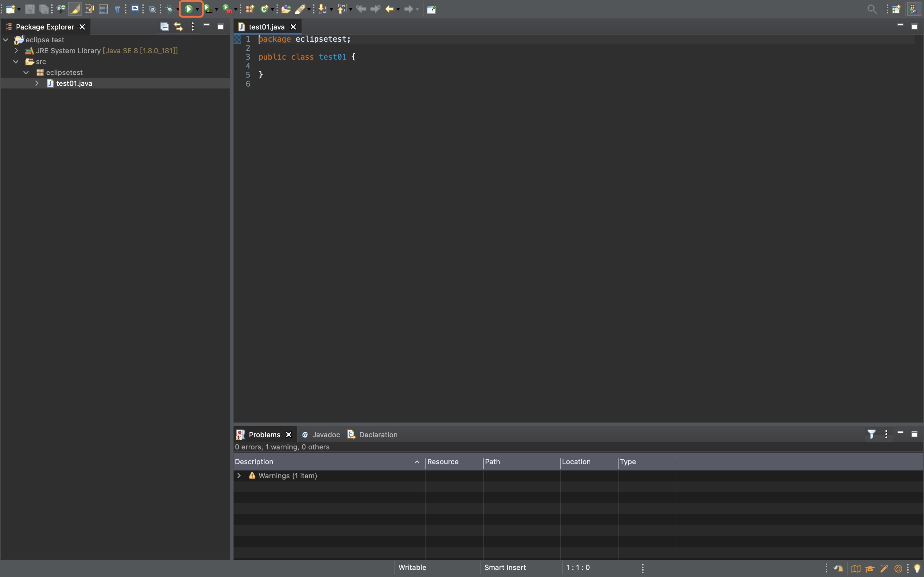Click the green Run button
The image size is (924, 577).
189,9
